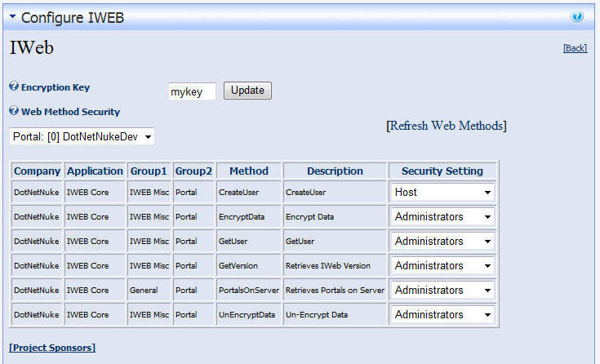The height and width of the screenshot is (364, 600).
Task: Click the Company column header
Action: click(x=38, y=171)
